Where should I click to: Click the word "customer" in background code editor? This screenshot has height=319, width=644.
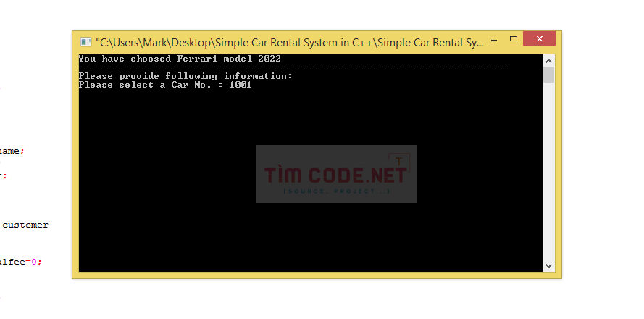pyautogui.click(x=25, y=225)
